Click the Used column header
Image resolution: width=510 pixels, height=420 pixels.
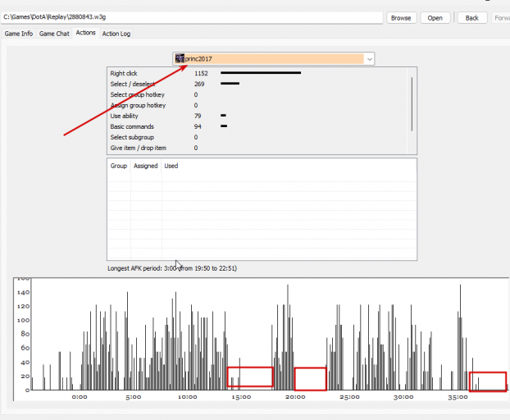click(x=171, y=166)
